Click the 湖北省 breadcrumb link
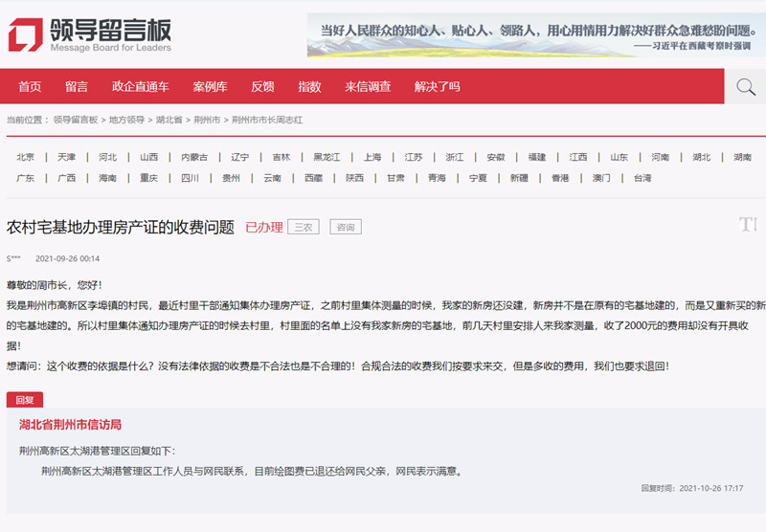This screenshot has height=532, width=766. point(169,120)
